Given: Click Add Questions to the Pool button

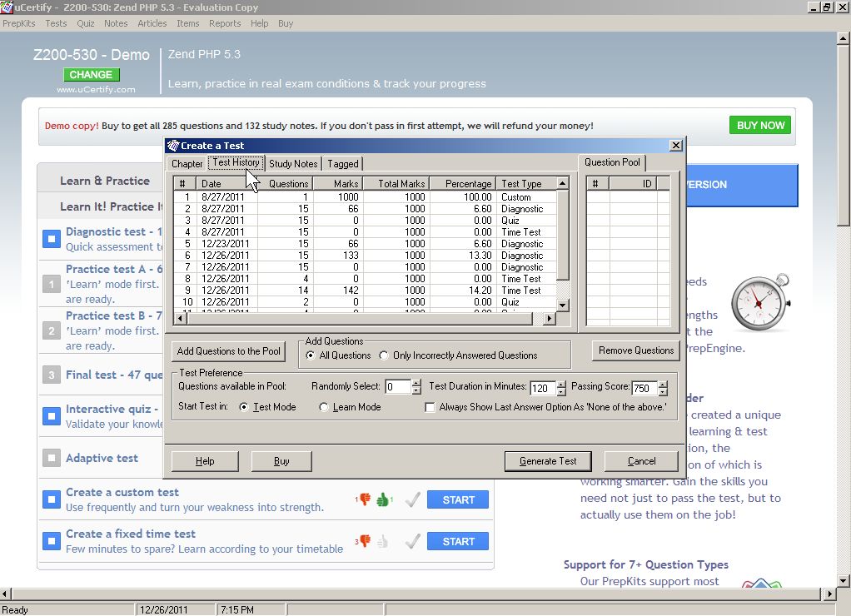Looking at the screenshot, I should [228, 351].
